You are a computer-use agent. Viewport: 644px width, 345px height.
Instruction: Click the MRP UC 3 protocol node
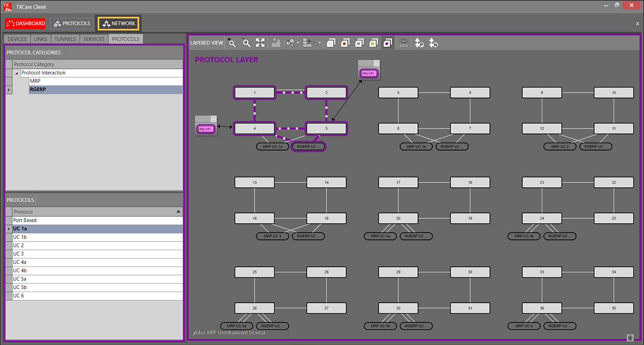(x=273, y=236)
